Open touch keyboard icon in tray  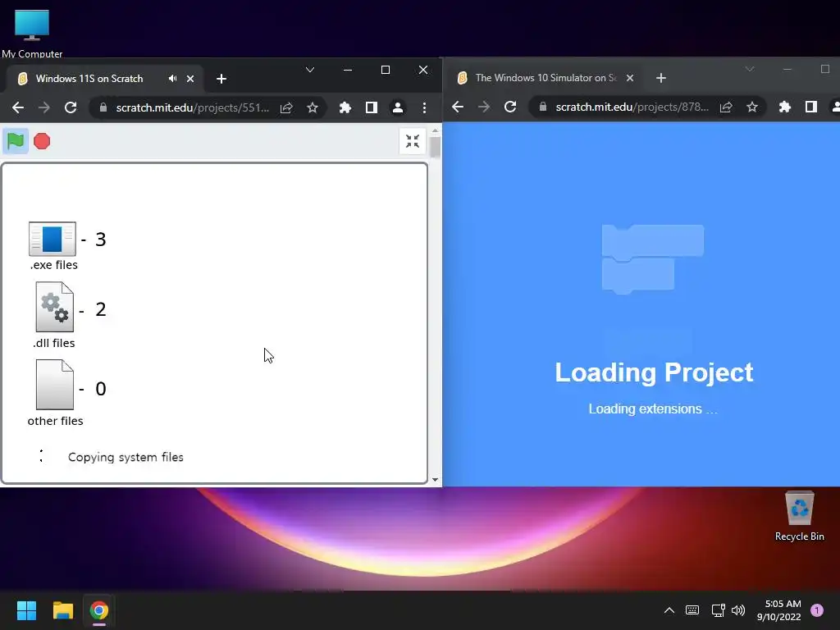pos(692,610)
